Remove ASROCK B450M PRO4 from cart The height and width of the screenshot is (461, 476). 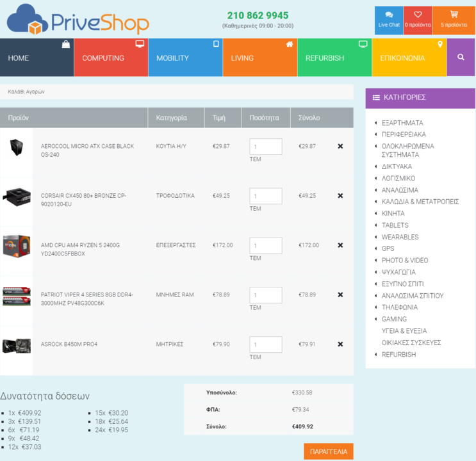tap(340, 344)
